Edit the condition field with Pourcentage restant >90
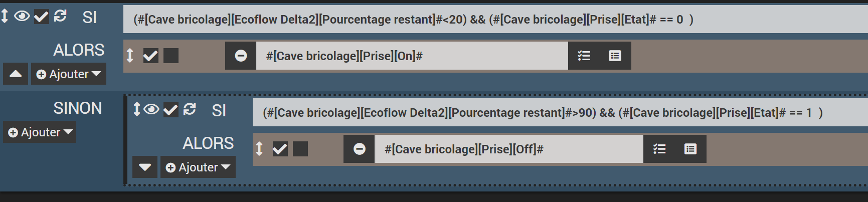The image size is (868, 202). [560, 112]
